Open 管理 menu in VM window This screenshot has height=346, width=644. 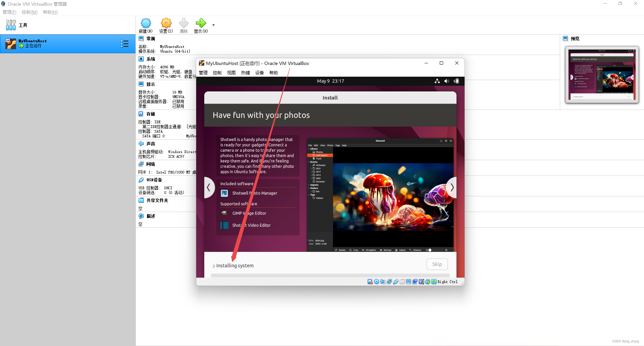pos(203,73)
